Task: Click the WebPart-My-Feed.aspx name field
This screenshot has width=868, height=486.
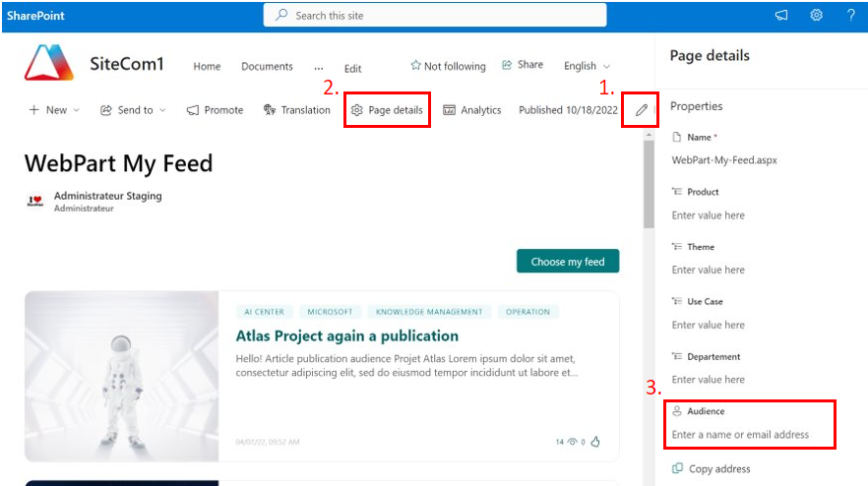Action: [x=724, y=160]
